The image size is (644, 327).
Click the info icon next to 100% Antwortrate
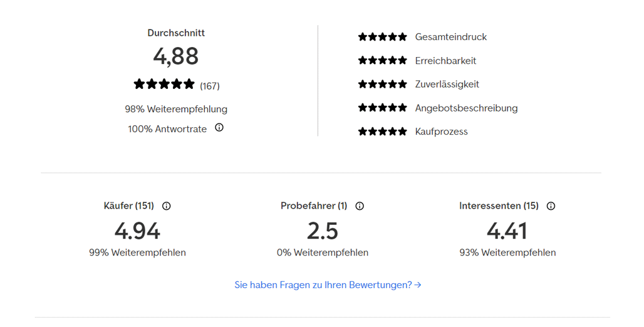coord(219,127)
